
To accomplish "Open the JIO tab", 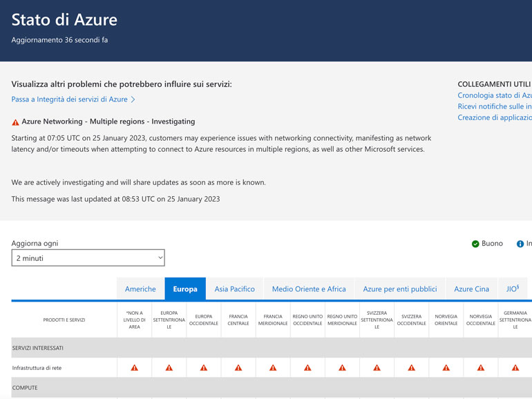I will pos(513,289).
